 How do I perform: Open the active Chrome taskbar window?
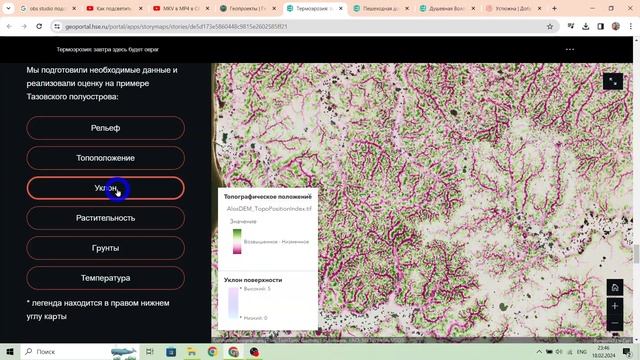(233, 351)
